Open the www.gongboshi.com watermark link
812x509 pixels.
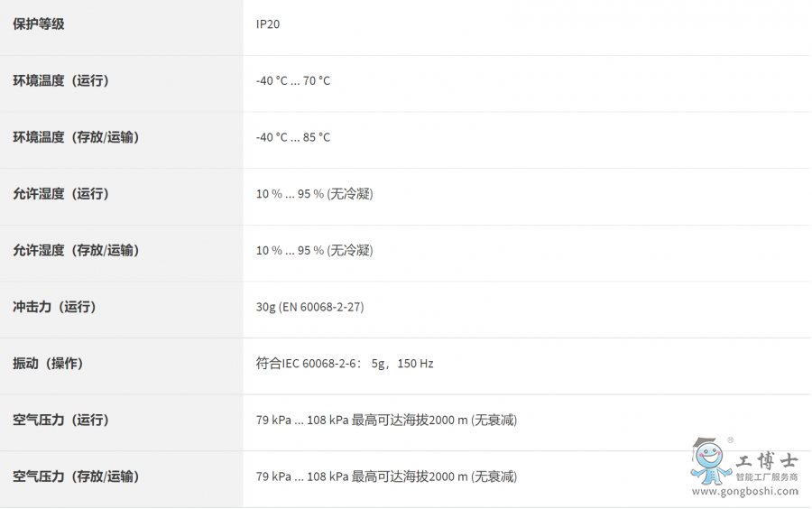pyautogui.click(x=744, y=491)
